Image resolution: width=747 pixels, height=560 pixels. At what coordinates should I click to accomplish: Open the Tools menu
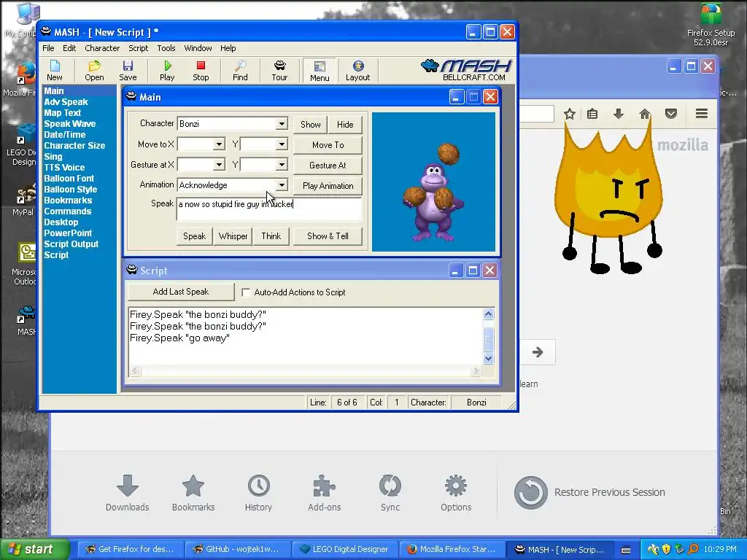(x=166, y=48)
